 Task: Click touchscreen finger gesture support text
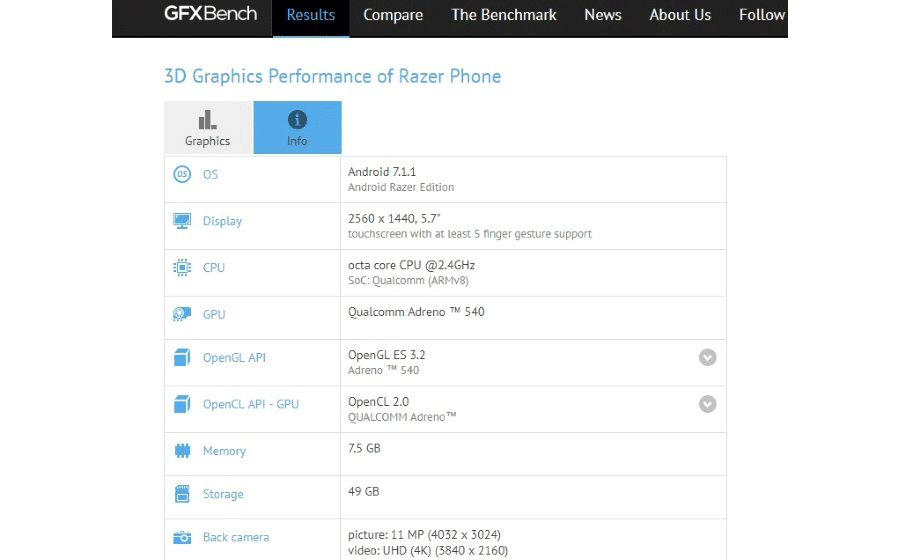pyautogui.click(x=470, y=234)
